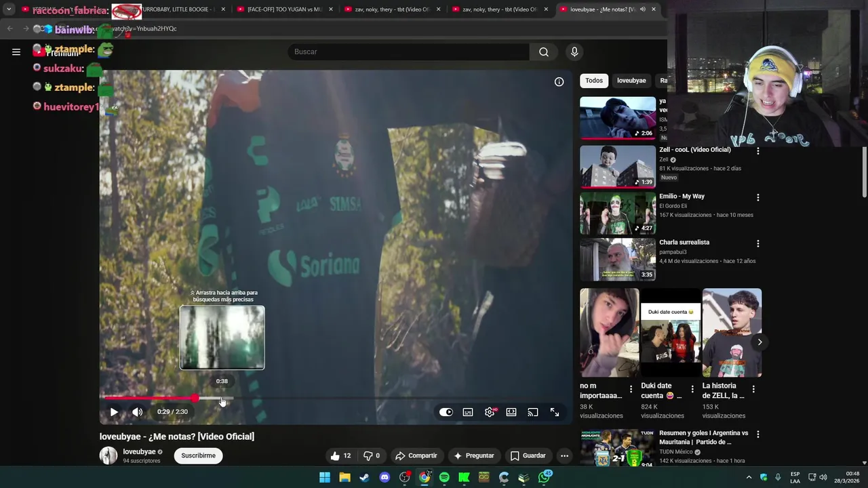Open Resumen y goles Argentina vs Mauritania

click(618, 449)
